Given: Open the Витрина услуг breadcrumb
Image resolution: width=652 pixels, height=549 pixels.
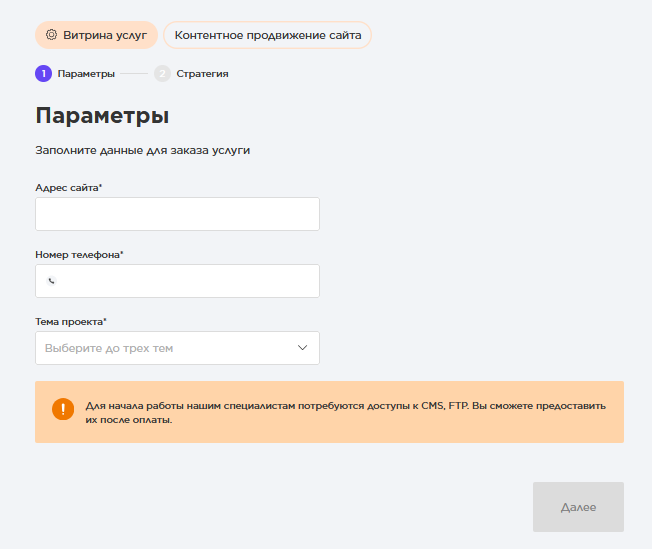Looking at the screenshot, I should [x=104, y=35].
